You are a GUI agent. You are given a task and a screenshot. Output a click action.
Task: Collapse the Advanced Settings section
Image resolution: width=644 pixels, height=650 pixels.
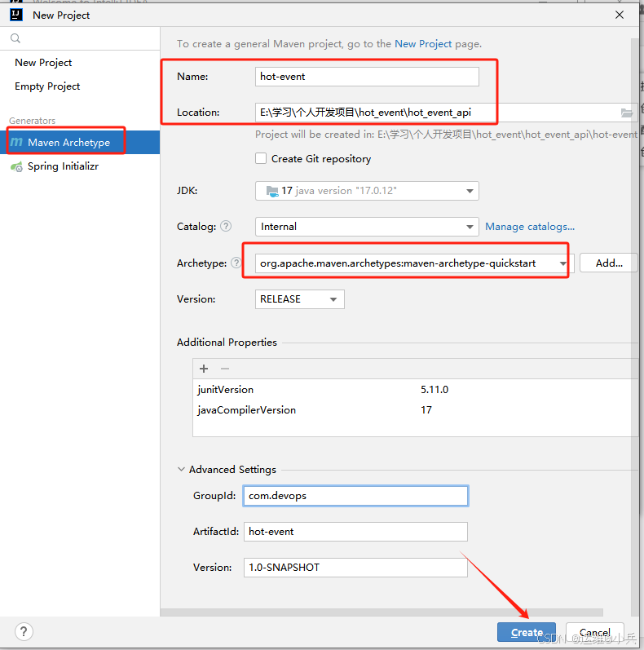181,469
